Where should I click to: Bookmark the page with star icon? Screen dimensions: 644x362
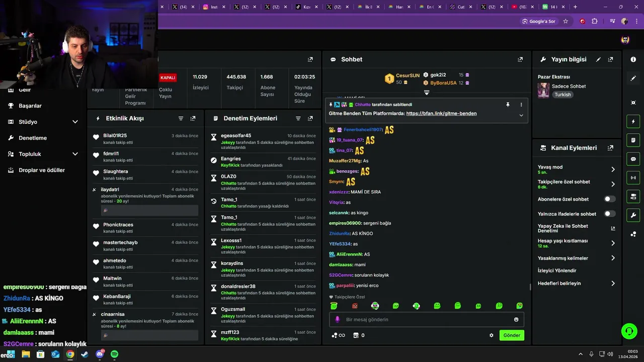click(566, 21)
